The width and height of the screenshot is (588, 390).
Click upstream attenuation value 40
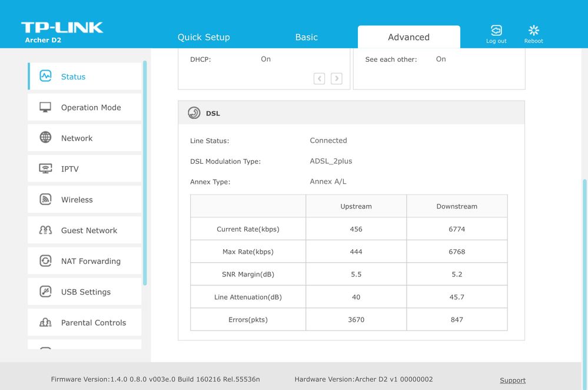coord(356,297)
